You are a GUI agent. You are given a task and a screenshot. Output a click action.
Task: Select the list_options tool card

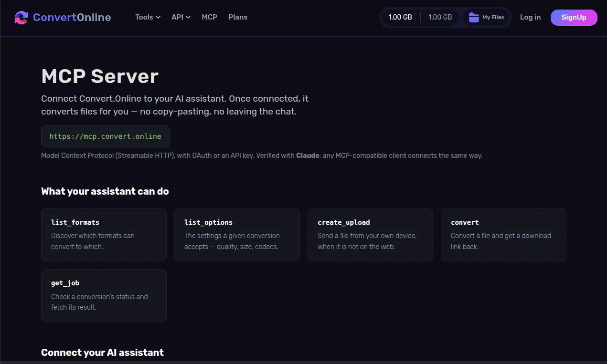tap(237, 235)
